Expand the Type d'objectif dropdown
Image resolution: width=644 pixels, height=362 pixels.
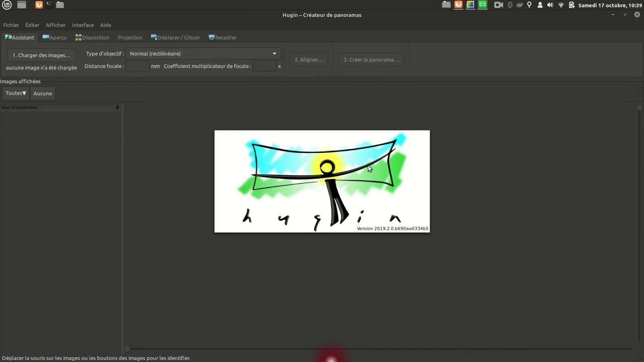pos(203,54)
